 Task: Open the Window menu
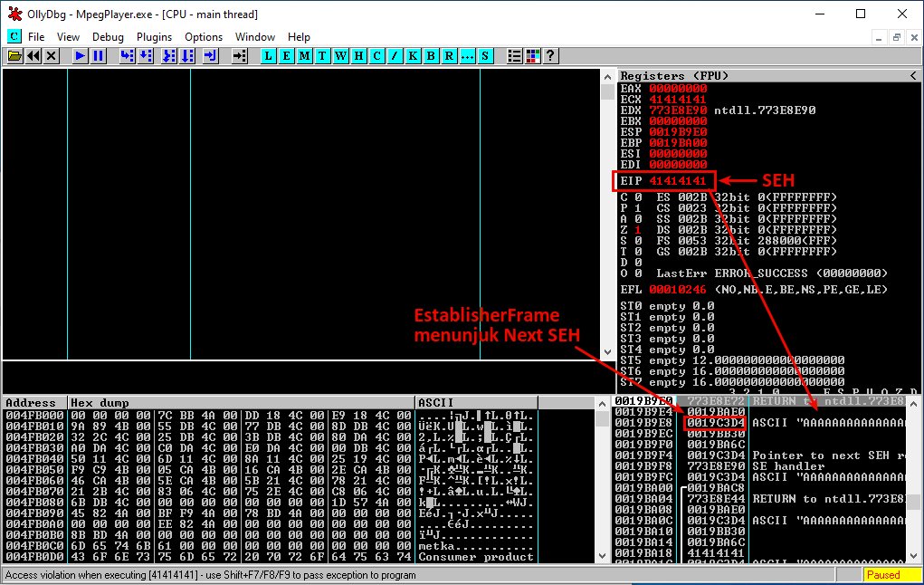click(255, 36)
